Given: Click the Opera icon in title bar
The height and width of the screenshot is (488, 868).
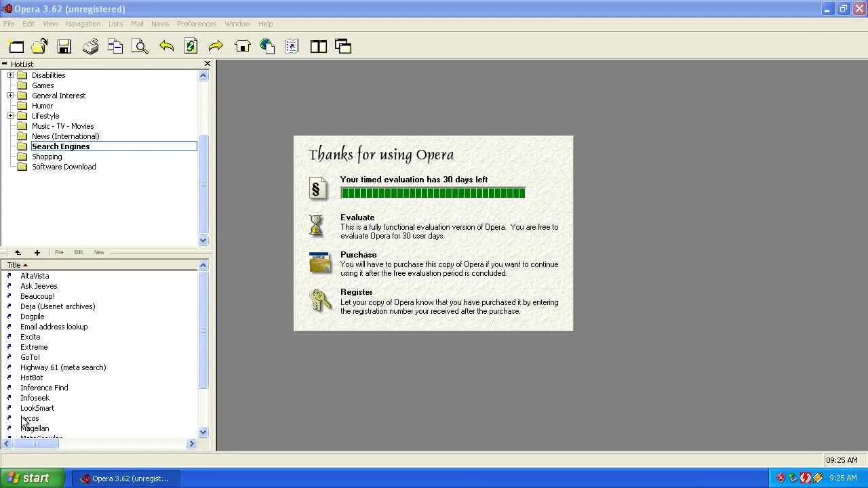Looking at the screenshot, I should coord(7,9).
